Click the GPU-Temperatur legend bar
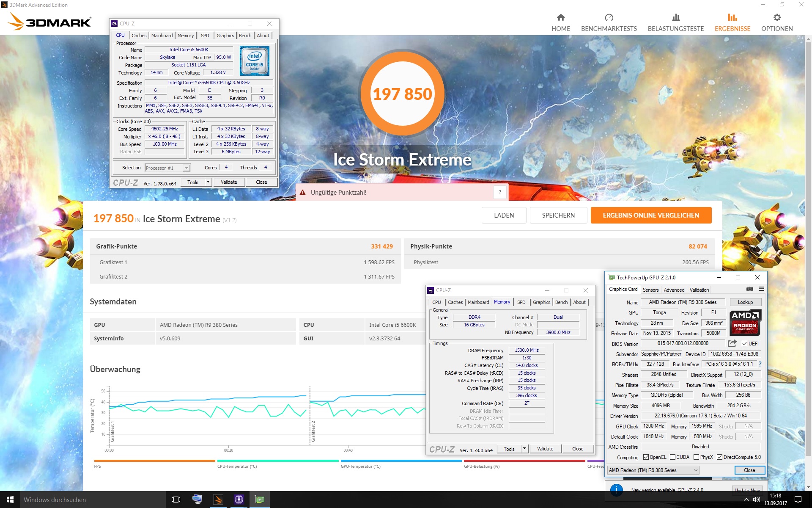 pyautogui.click(x=401, y=461)
